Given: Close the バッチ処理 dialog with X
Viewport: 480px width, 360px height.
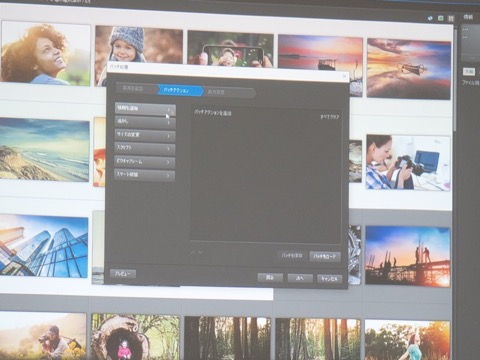Looking at the screenshot, I should 345,76.
